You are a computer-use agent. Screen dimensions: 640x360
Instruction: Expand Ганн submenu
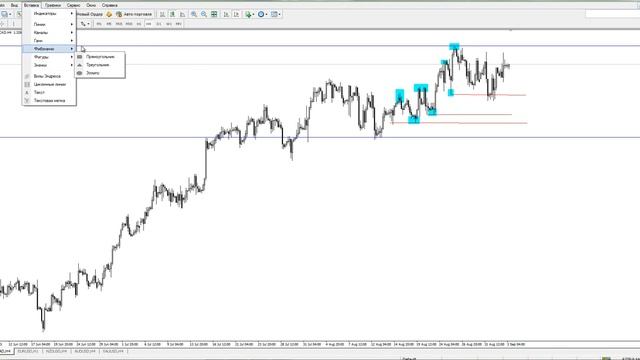click(49, 41)
